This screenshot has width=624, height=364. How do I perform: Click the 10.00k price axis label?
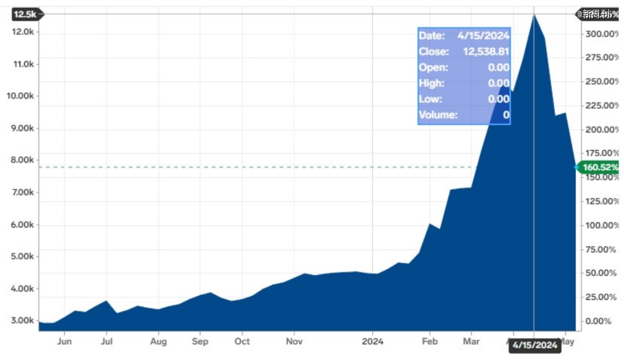[23, 96]
